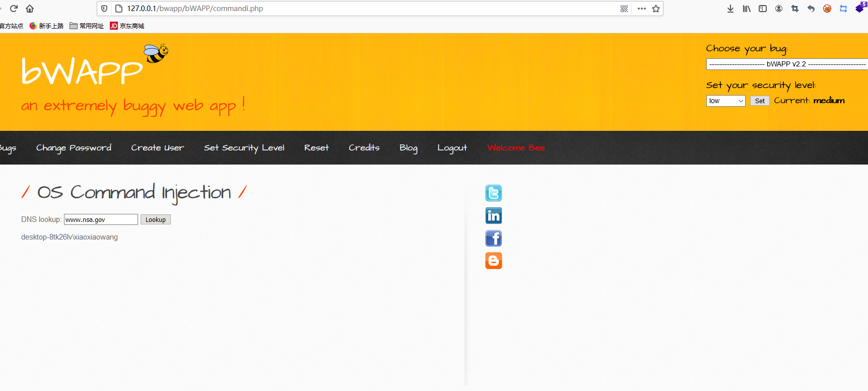
Task: Select Reset in the navigation bar
Action: tap(316, 148)
